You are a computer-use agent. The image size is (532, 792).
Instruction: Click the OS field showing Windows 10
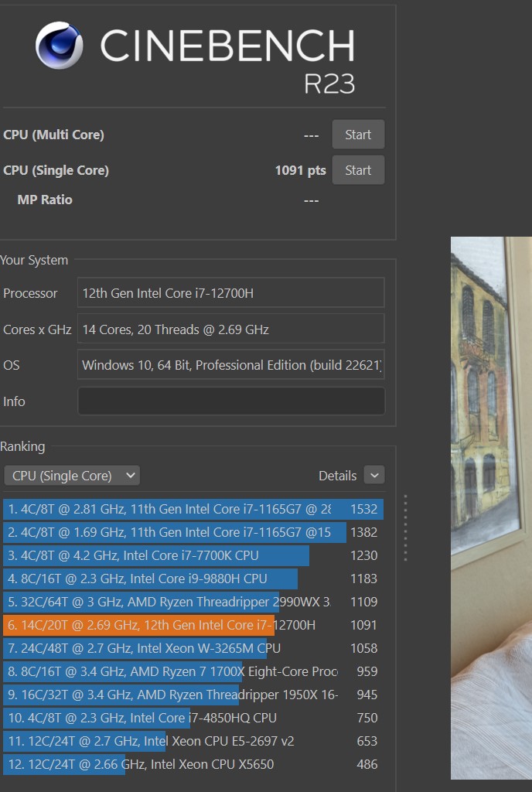click(230, 365)
